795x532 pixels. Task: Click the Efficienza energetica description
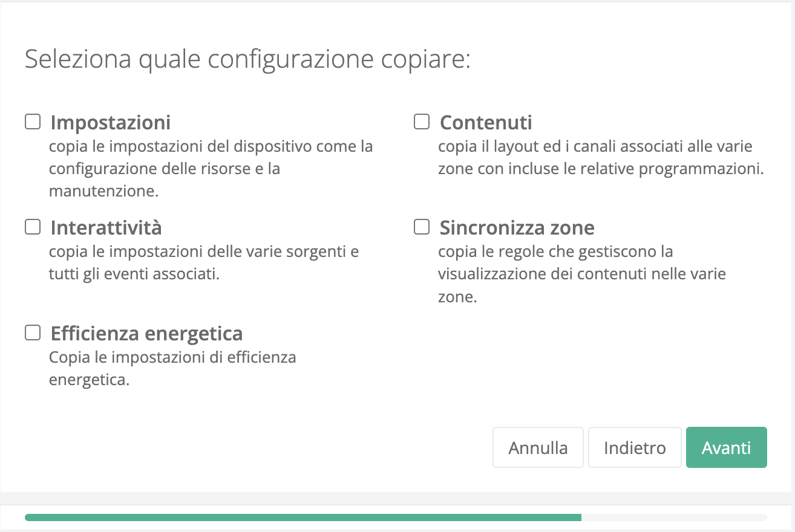coord(172,368)
